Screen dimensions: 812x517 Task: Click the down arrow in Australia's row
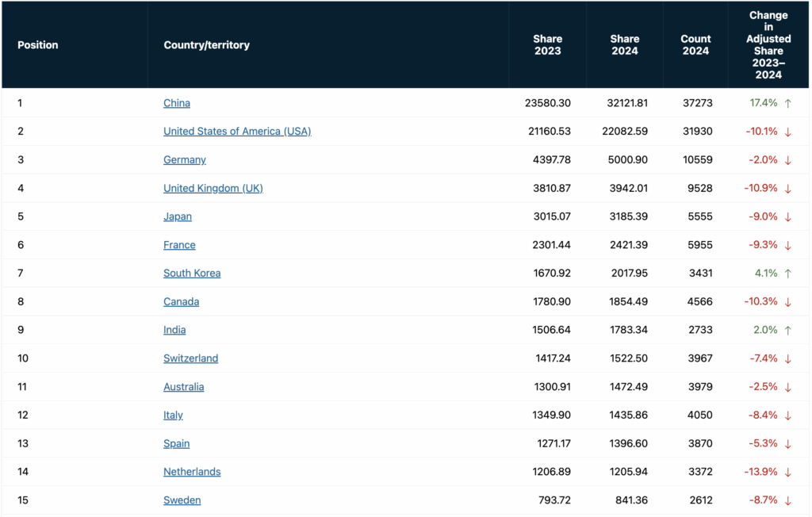coord(787,388)
